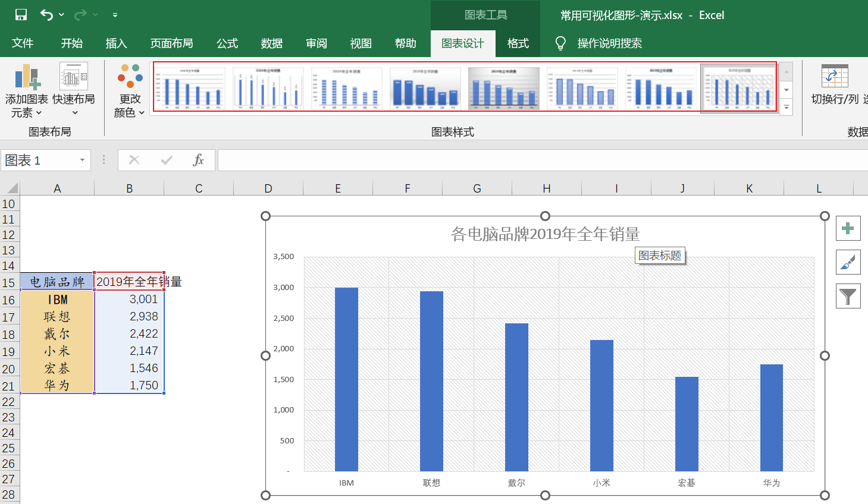The image size is (868, 504).
Task: Apply the eighth chart style with hatched background
Action: click(x=739, y=88)
